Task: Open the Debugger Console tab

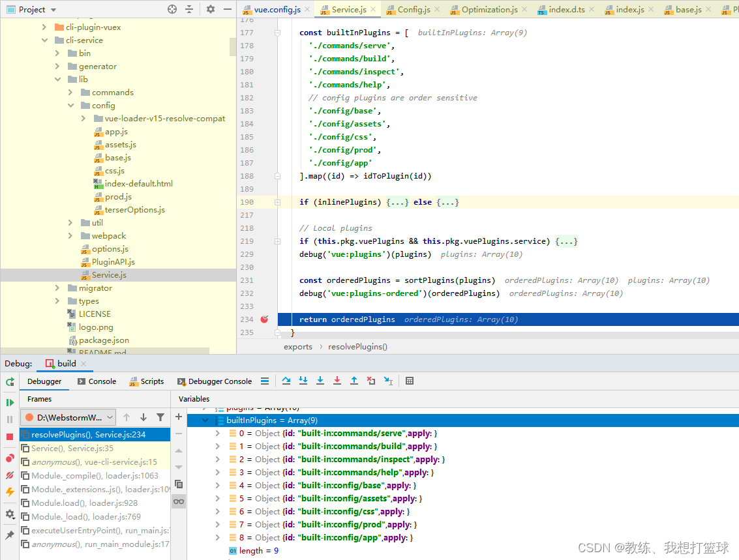Action: pos(215,381)
